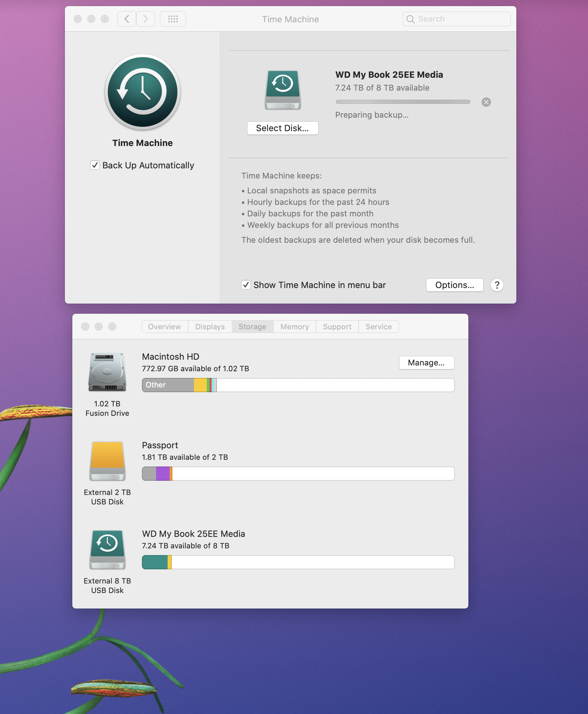Click the 'Passport' drive name
Image resolution: width=588 pixels, height=714 pixels.
160,445
